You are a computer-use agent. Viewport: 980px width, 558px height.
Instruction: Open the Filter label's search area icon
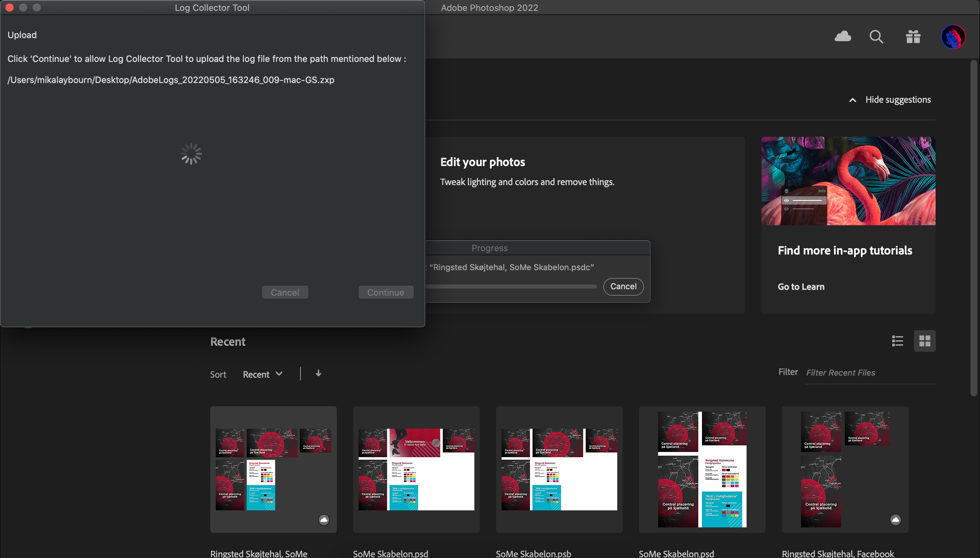(x=788, y=372)
